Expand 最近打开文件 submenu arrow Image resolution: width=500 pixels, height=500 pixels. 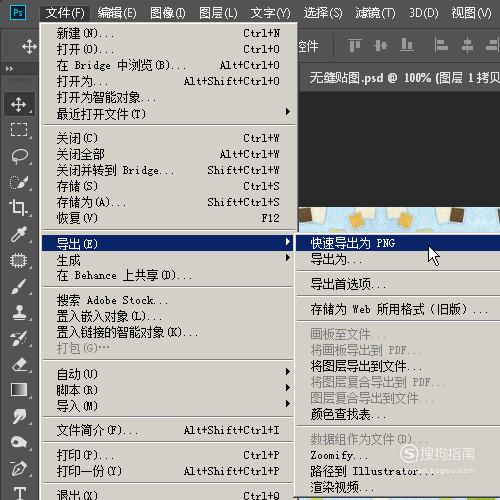pyautogui.click(x=287, y=112)
